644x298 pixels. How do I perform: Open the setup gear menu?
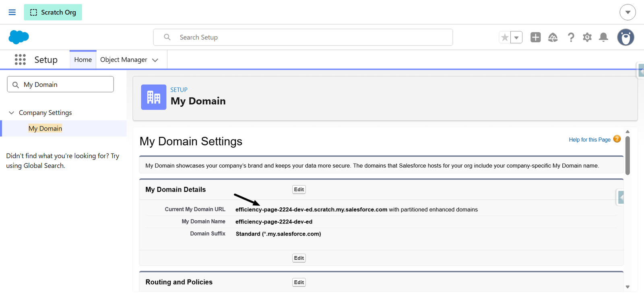587,37
